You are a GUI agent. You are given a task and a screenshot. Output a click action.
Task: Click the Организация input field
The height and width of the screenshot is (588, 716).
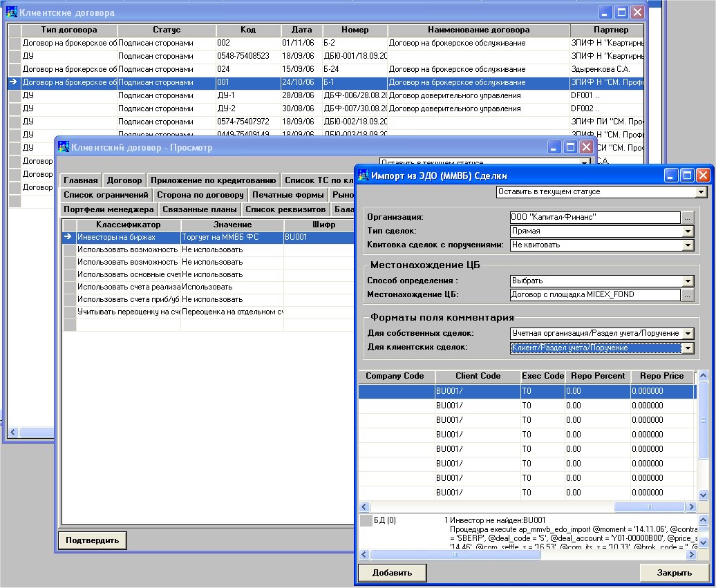[595, 218]
